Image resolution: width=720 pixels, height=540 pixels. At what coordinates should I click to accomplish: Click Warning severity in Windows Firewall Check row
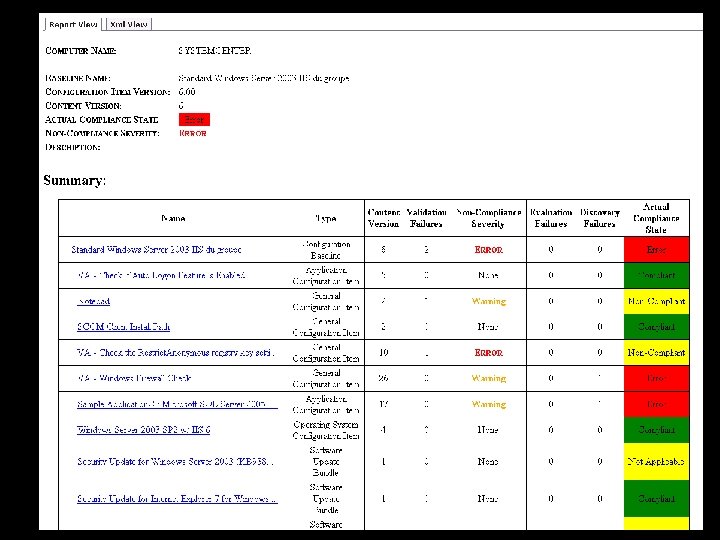489,378
